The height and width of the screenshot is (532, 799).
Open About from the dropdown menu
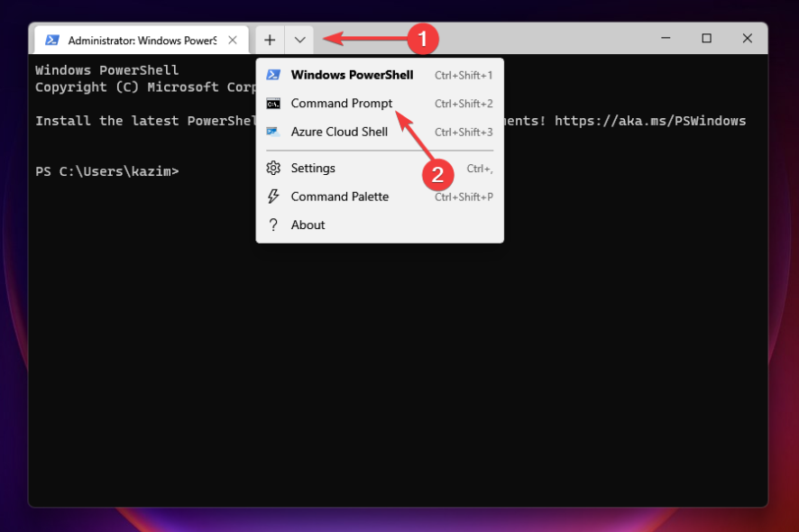(380, 225)
